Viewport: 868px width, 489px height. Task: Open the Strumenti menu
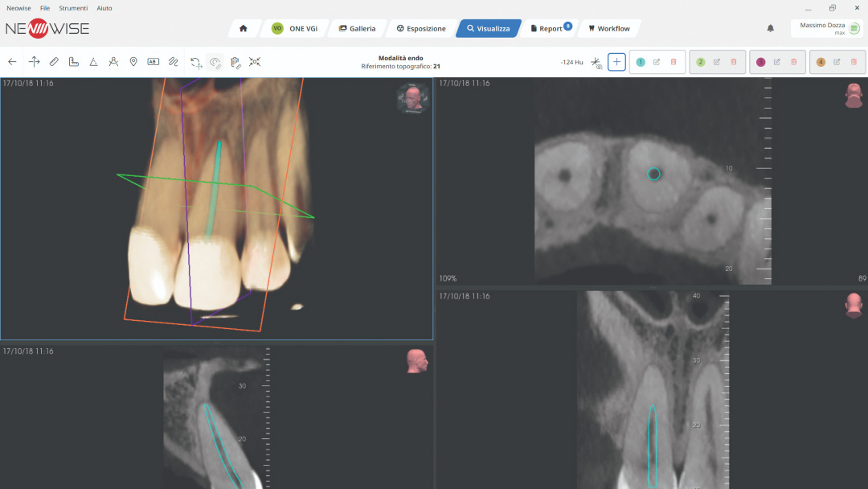point(73,8)
